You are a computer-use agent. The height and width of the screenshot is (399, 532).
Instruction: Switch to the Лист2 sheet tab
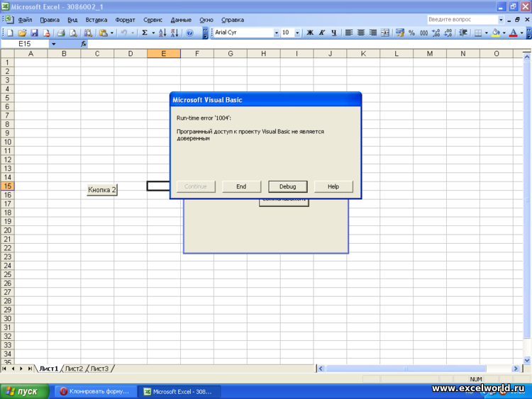point(74,369)
